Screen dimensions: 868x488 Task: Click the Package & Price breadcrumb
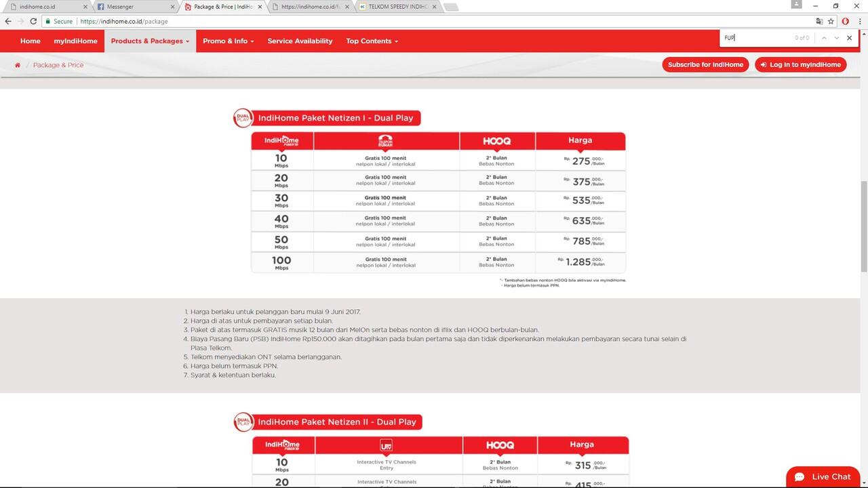click(x=58, y=65)
